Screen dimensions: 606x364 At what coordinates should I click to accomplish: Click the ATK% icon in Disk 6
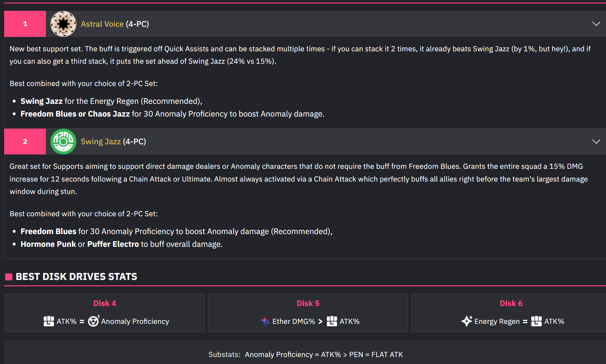[x=536, y=321]
